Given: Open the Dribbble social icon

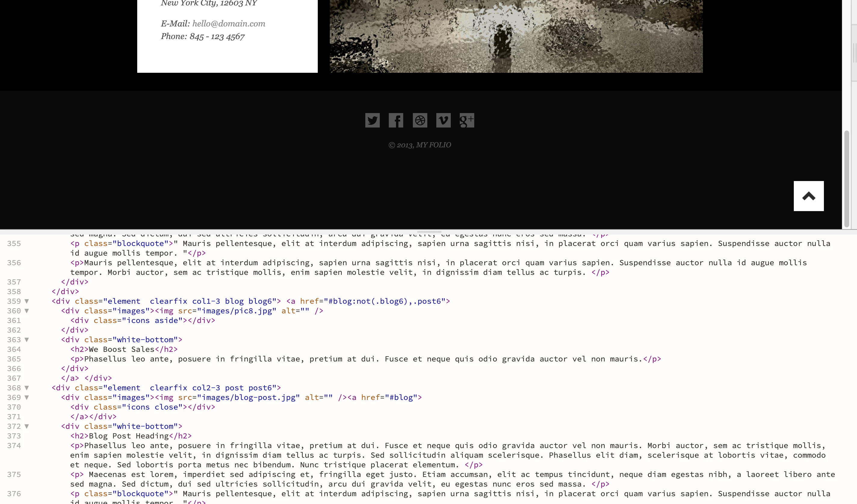Looking at the screenshot, I should point(420,120).
